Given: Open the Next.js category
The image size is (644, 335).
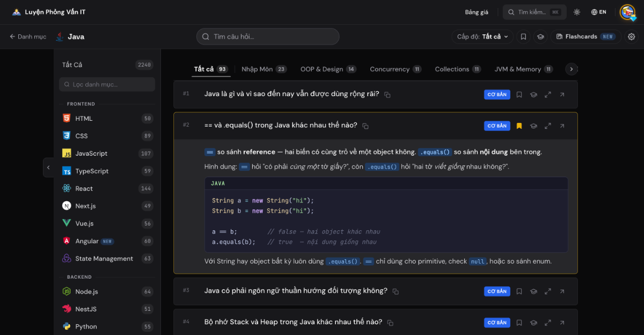Looking at the screenshot, I should [107, 206].
